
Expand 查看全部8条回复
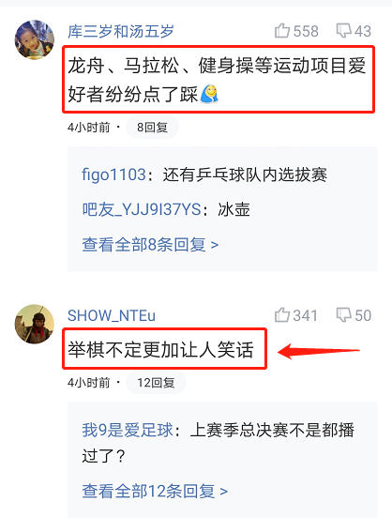[x=150, y=244]
